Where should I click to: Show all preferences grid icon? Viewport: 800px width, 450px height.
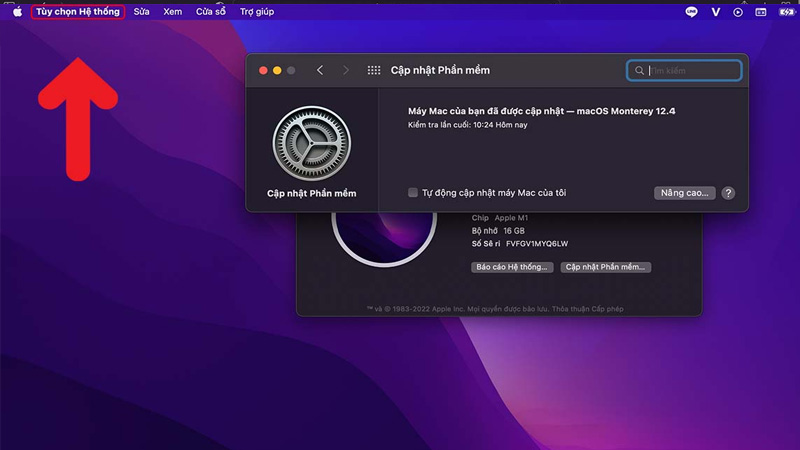pos(374,70)
